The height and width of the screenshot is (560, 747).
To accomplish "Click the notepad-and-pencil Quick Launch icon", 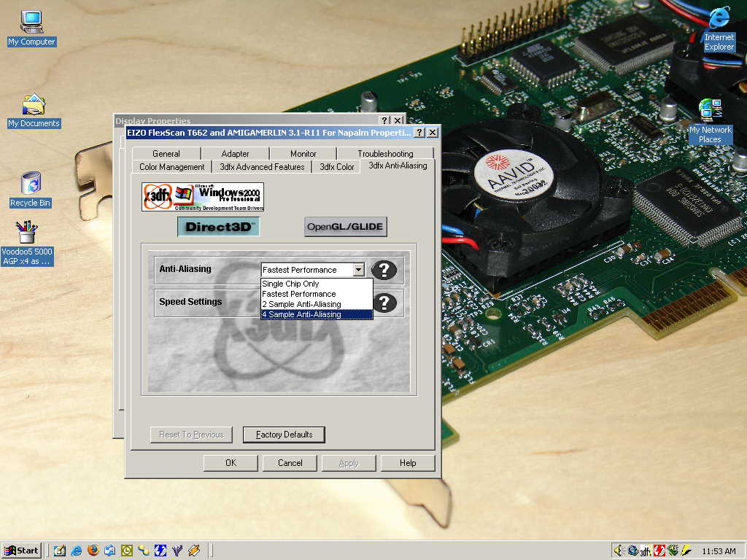I will coord(60,551).
